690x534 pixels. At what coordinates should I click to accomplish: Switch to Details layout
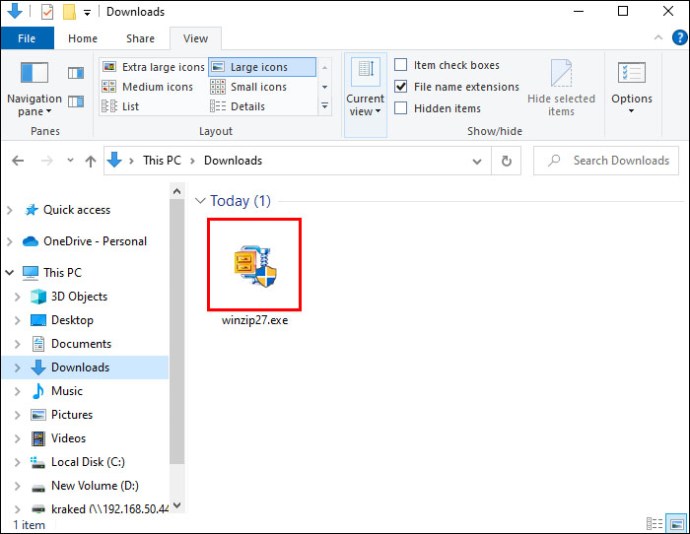(238, 107)
